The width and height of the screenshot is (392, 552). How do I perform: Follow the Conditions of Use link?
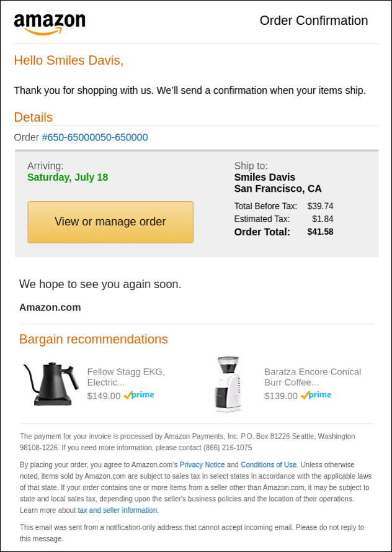click(x=269, y=464)
